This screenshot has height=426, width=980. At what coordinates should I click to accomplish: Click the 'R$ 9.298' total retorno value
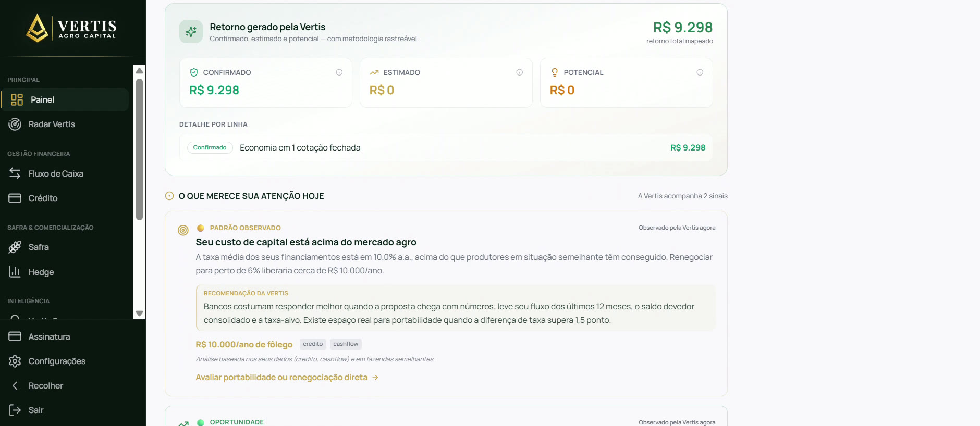point(683,27)
